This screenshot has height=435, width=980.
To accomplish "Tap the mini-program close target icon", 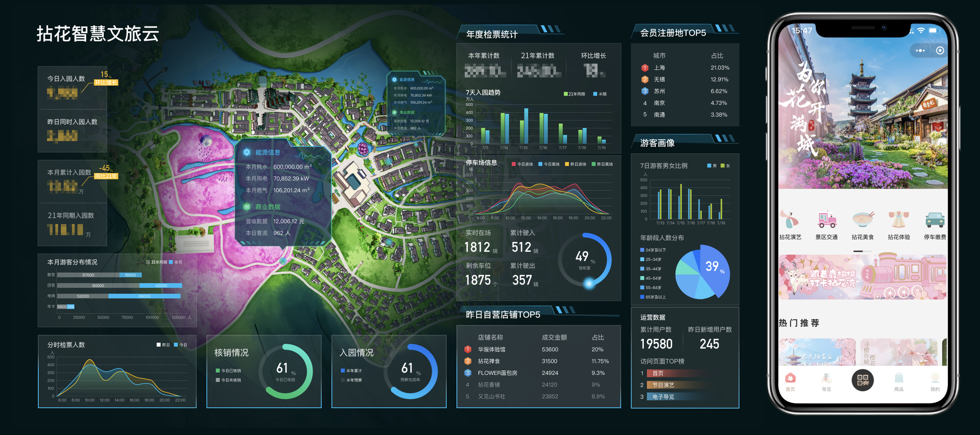I will (940, 50).
